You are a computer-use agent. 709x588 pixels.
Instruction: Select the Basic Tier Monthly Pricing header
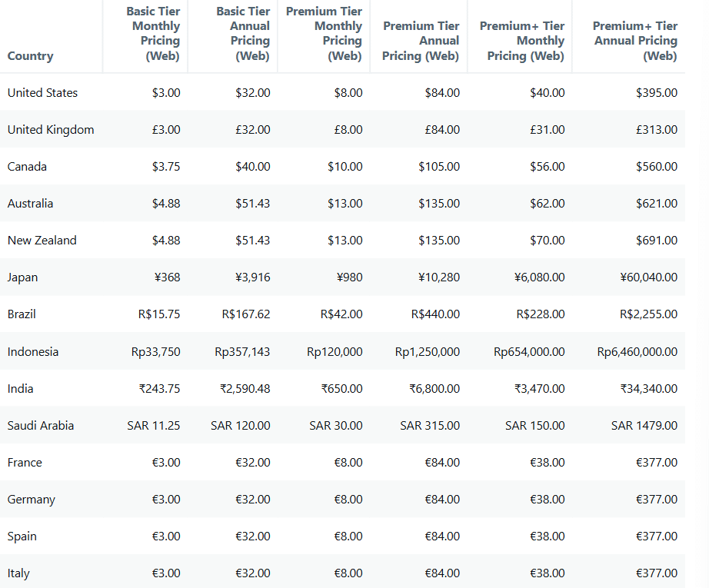point(153,34)
